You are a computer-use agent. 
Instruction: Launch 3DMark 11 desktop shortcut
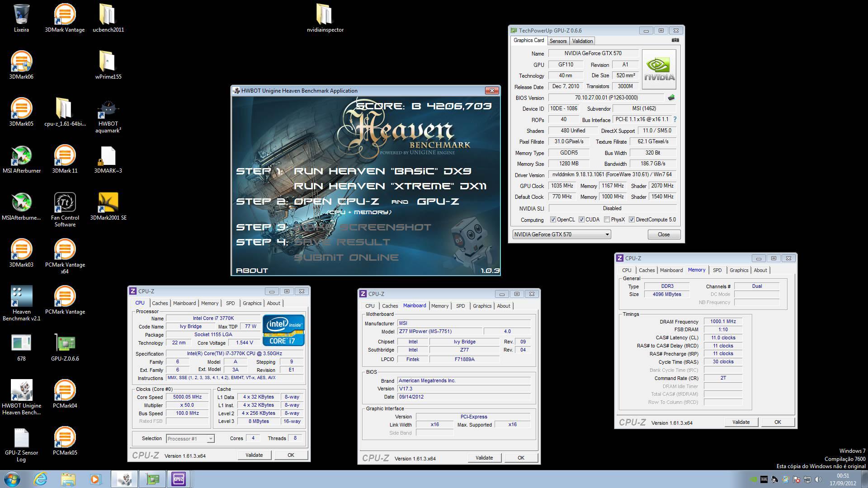click(65, 159)
